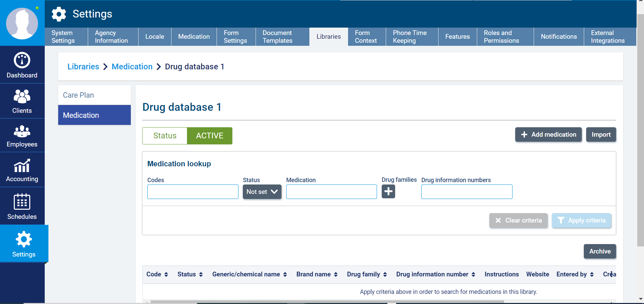
Task: Go to Clients section
Action: pos(22,101)
